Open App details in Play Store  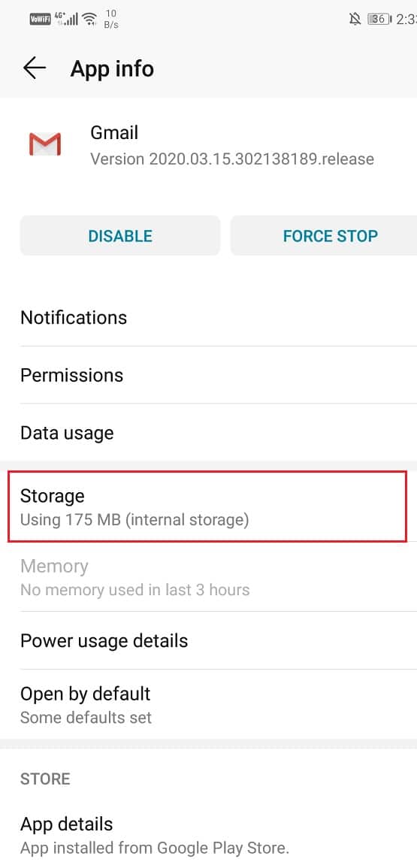208,834
